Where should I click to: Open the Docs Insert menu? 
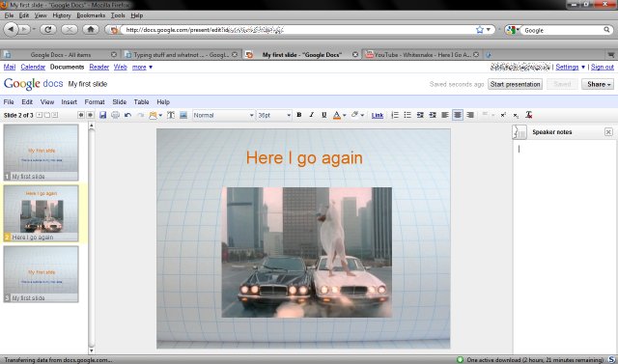tap(69, 102)
